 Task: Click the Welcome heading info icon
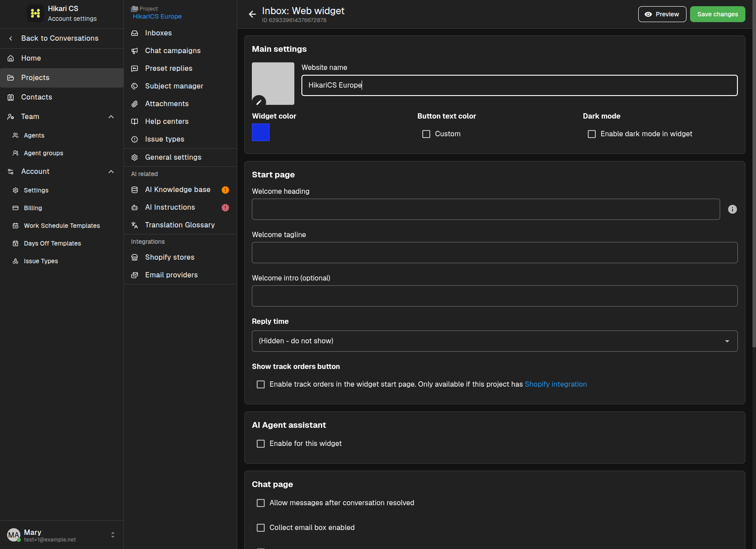(733, 209)
